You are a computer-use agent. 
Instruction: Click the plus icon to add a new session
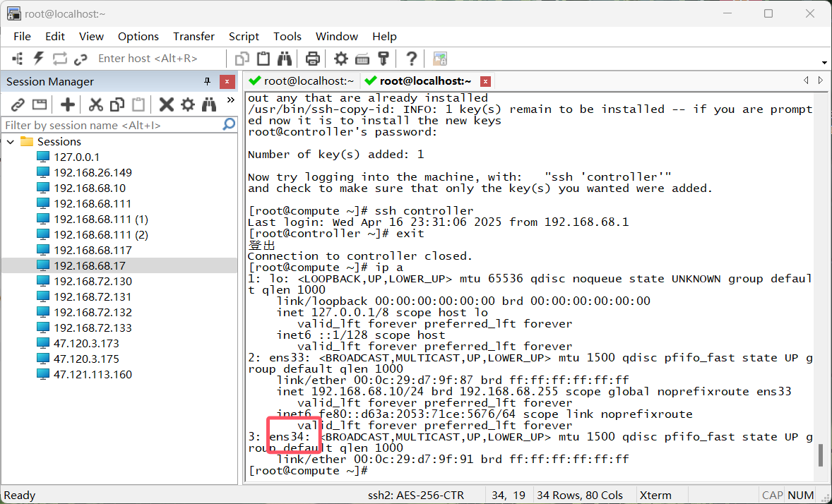(x=68, y=104)
